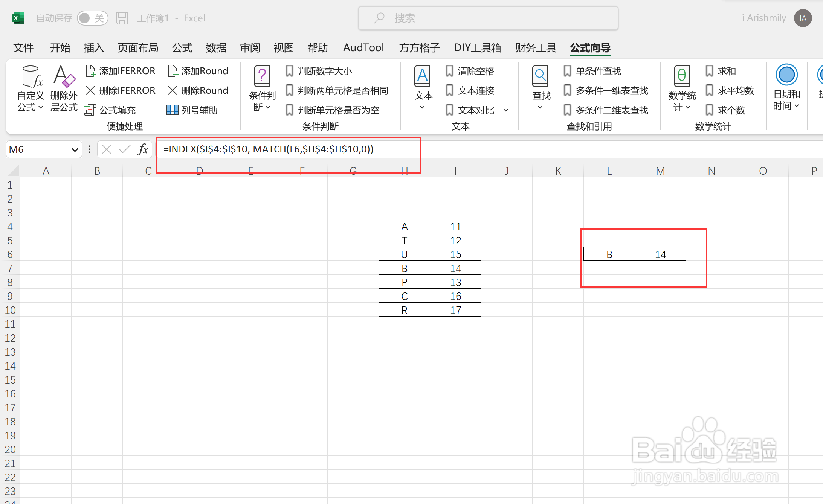Image resolution: width=823 pixels, height=504 pixels.
Task: Click the Excel application logo icon
Action: (x=18, y=18)
